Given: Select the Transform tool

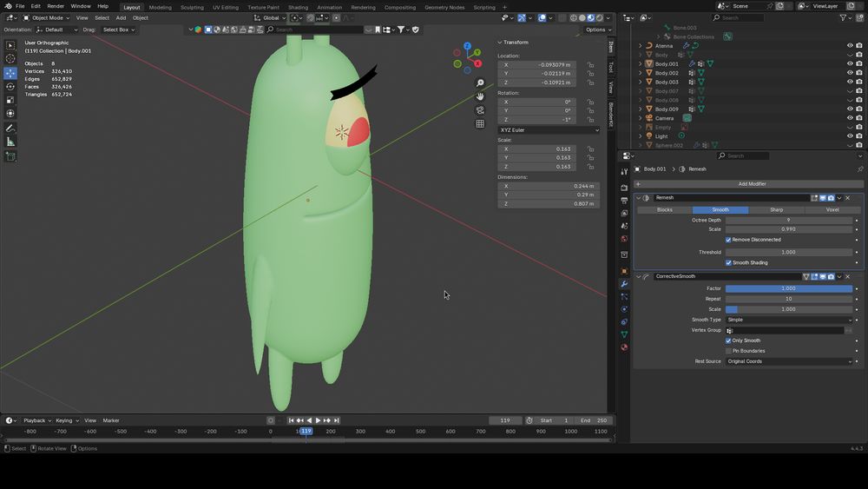Looking at the screenshot, I should pyautogui.click(x=10, y=114).
